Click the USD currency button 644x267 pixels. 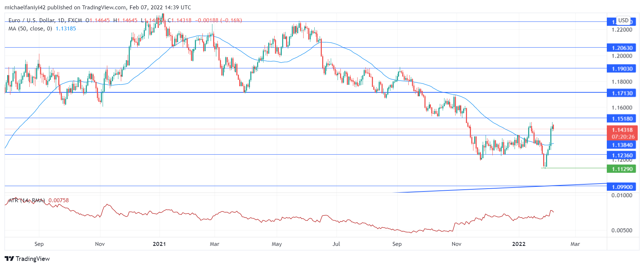pos(624,20)
